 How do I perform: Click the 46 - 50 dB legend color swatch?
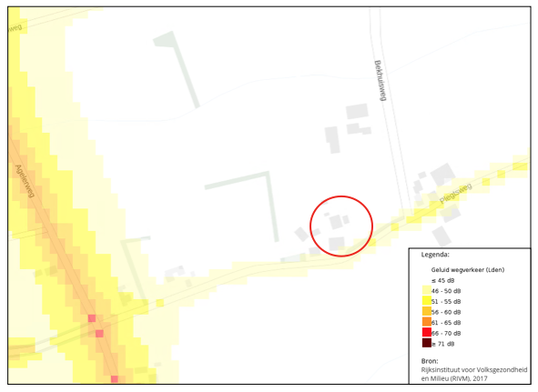click(427, 290)
